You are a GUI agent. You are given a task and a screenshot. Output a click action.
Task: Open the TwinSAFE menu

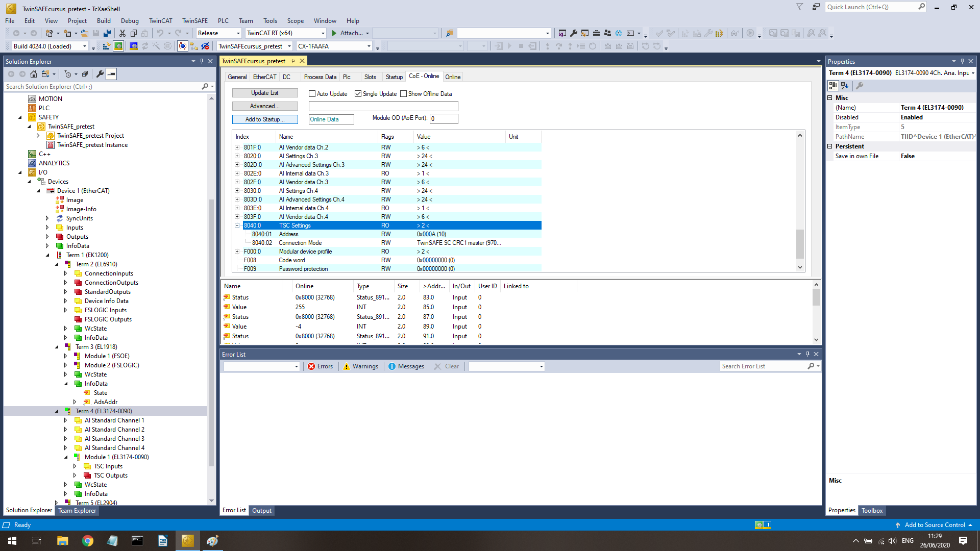pyautogui.click(x=194, y=21)
